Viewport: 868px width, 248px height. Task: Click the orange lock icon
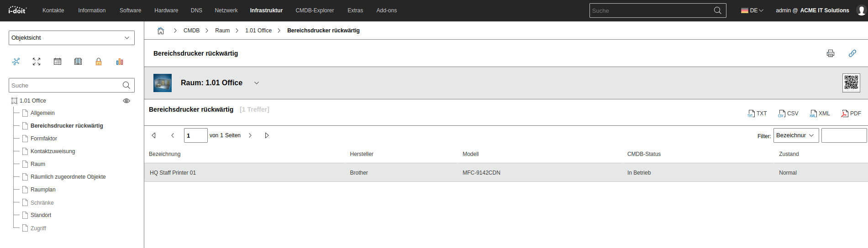point(99,62)
